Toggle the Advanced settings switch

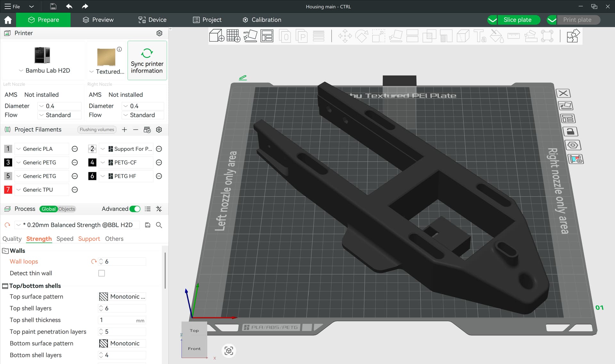(x=135, y=209)
